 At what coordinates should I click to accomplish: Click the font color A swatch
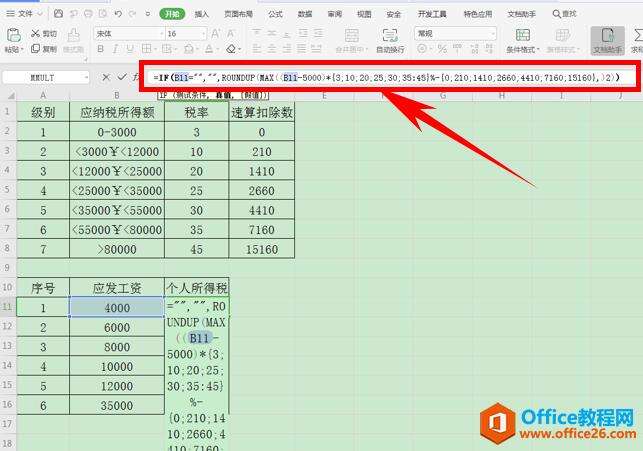coord(208,48)
